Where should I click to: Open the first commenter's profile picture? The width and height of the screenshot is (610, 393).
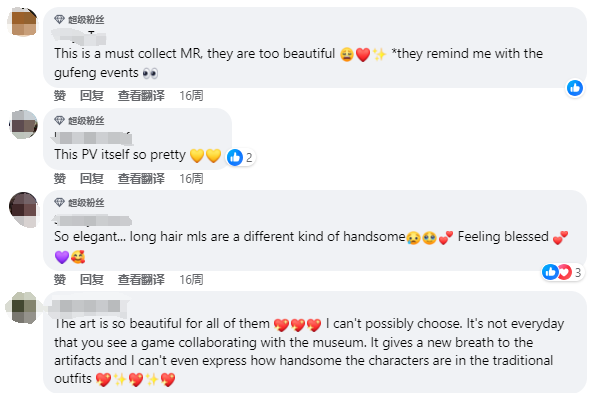(x=23, y=22)
